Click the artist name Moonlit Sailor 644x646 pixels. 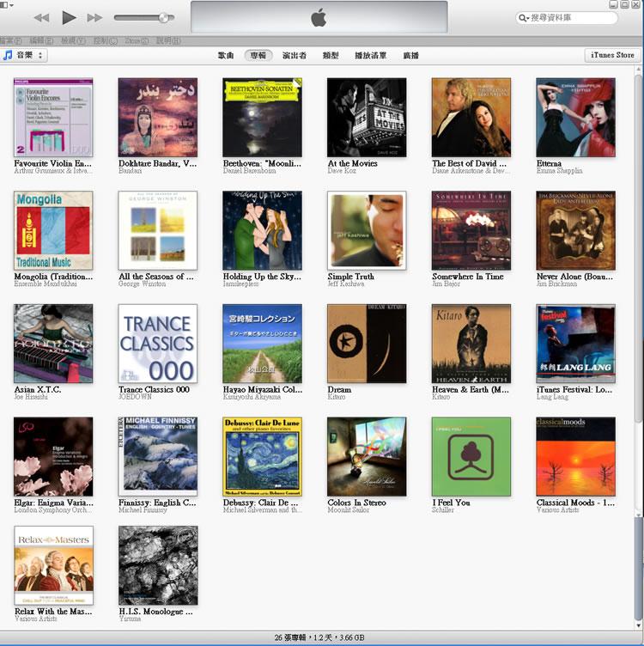pos(349,510)
